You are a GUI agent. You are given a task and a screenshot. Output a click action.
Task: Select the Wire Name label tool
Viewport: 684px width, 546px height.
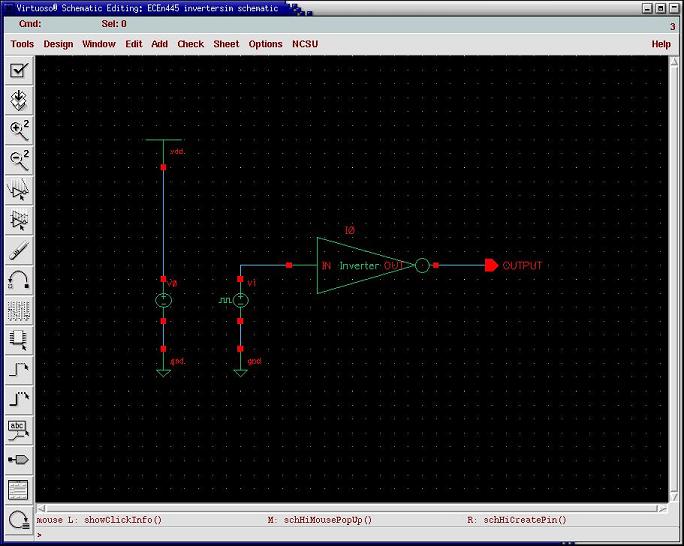[x=19, y=430]
